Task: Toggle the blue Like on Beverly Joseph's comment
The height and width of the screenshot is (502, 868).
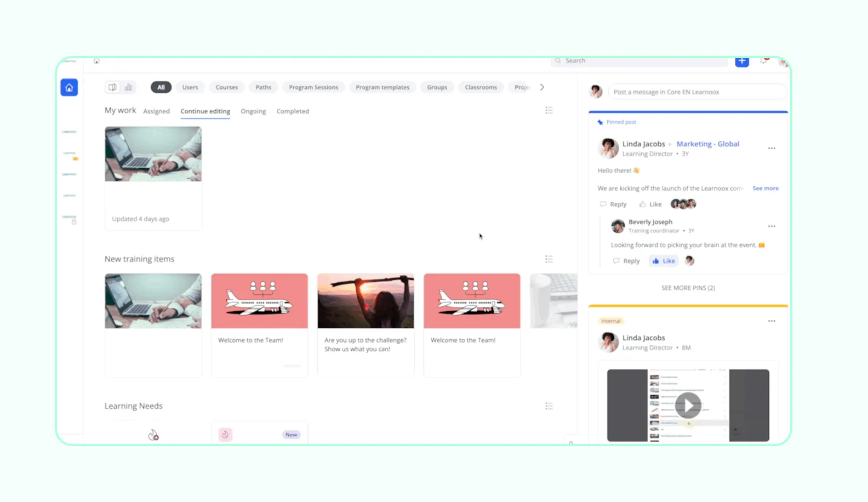Action: 664,261
